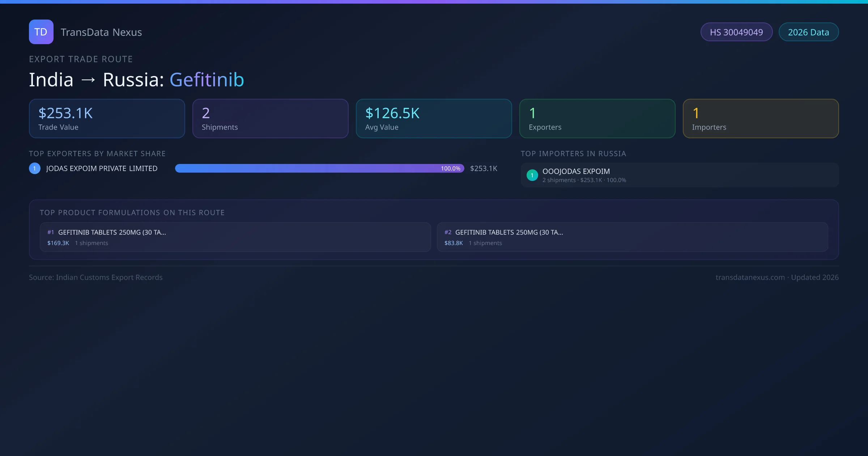
Task: Open the #2 Gefitinib tablets formulation card
Action: click(632, 237)
